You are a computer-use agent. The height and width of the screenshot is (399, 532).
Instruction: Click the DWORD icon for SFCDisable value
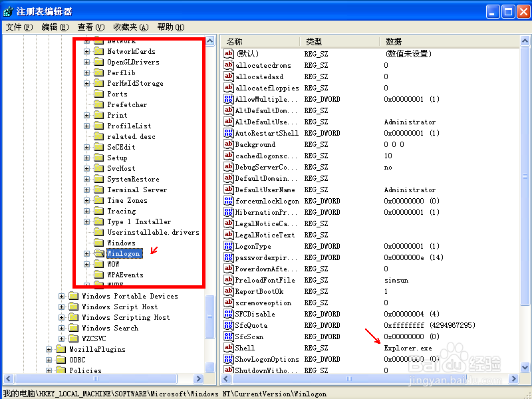pos(229,314)
